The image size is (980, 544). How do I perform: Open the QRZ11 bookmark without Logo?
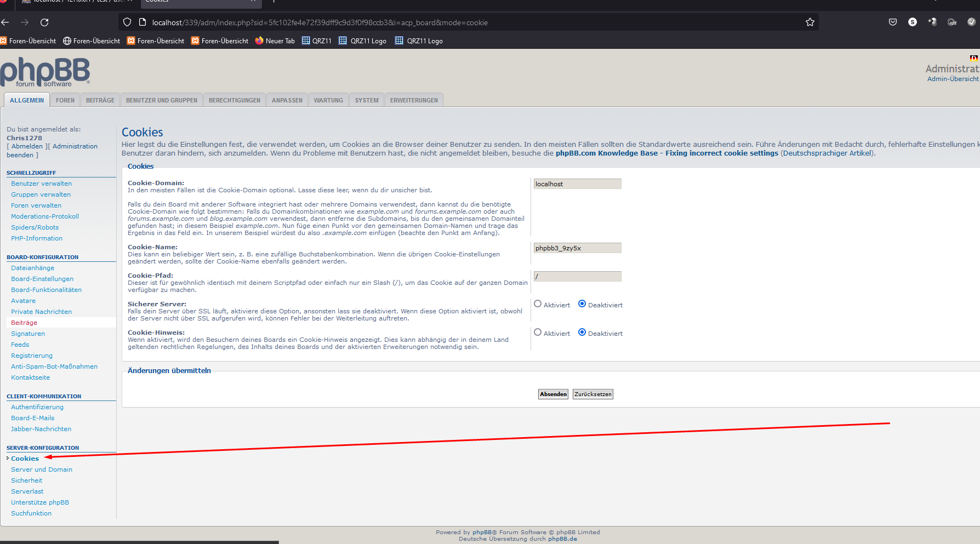(317, 41)
